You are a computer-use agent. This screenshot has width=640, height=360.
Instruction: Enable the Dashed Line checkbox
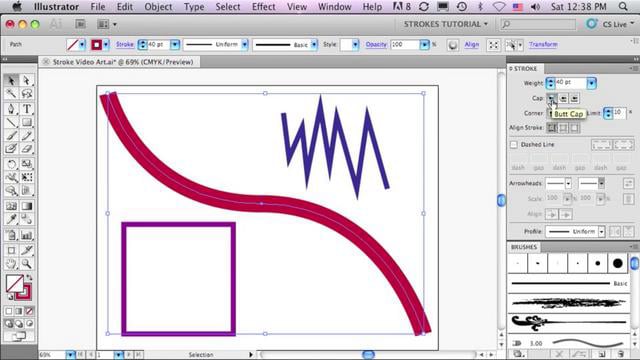tap(514, 144)
